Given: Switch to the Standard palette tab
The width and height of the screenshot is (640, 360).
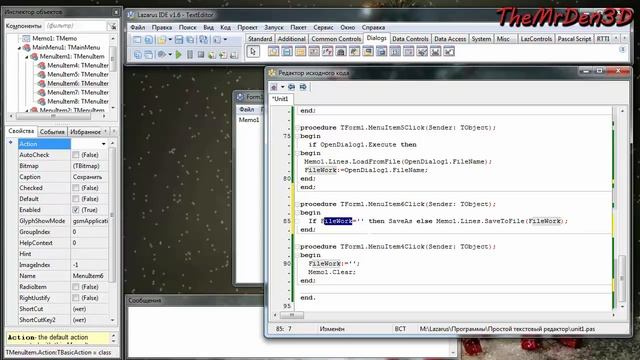Looking at the screenshot, I should click(x=260, y=39).
